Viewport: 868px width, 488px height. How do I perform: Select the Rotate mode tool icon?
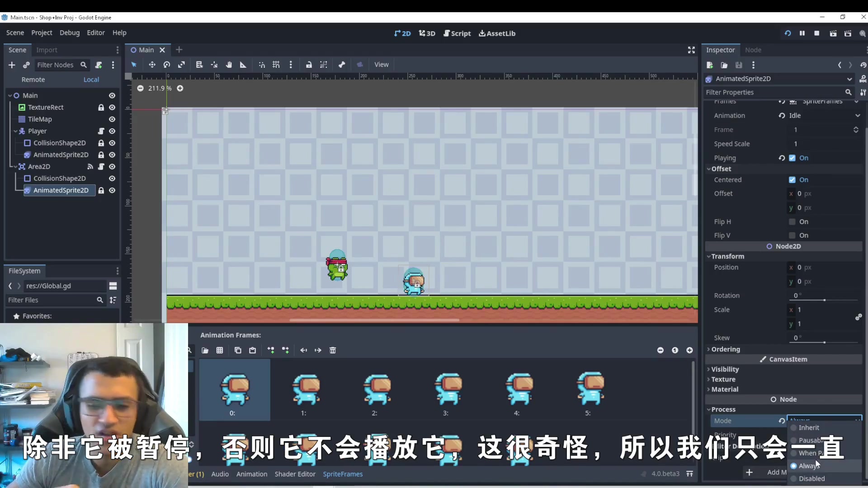[x=167, y=65]
